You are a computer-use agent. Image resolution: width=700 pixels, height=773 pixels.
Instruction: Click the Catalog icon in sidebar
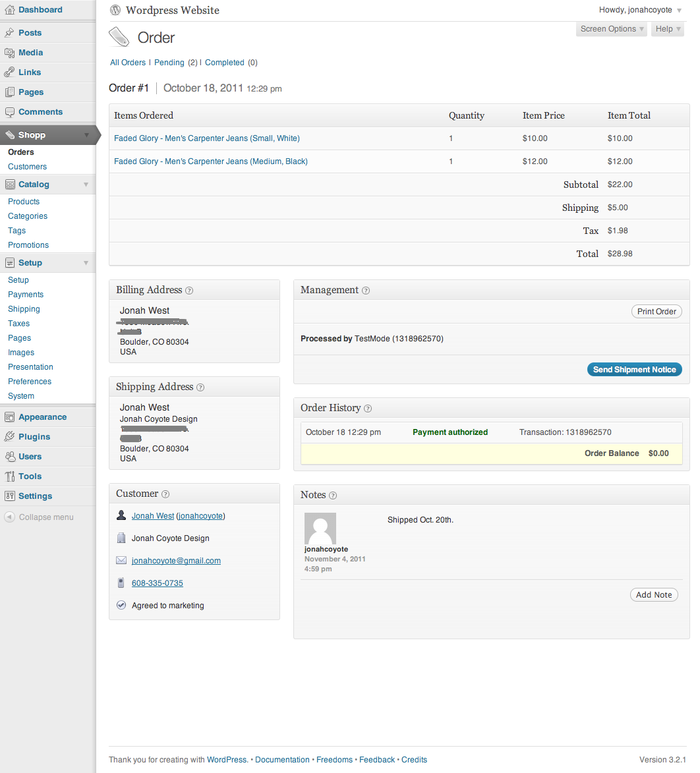pos(9,185)
